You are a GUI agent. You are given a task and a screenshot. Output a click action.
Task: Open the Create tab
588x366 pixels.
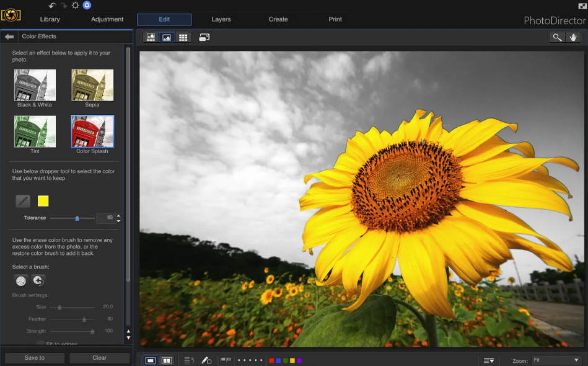pos(278,19)
